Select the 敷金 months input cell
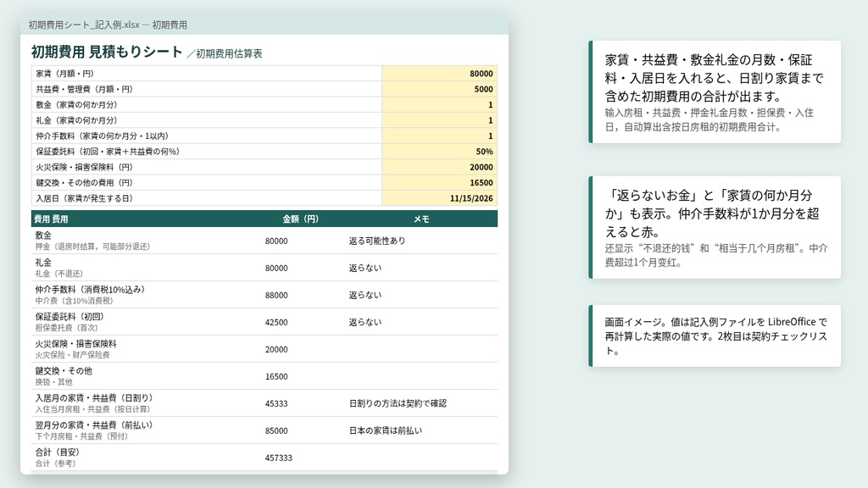Viewport: 868px width, 488px height. pos(440,104)
